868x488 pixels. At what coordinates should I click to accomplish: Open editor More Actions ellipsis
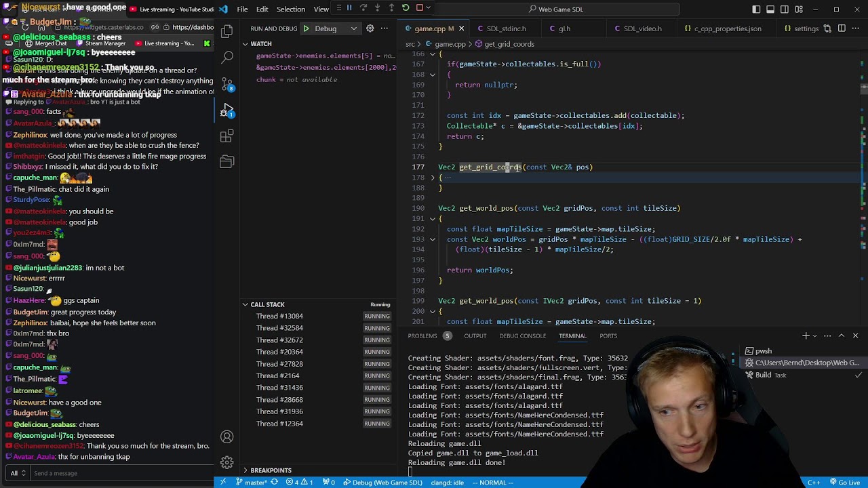click(856, 28)
